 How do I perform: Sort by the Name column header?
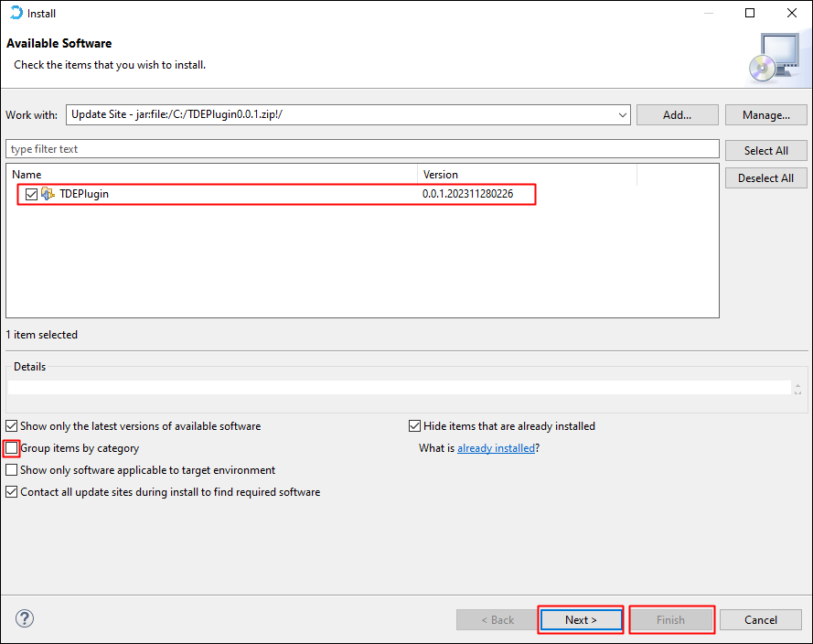coord(210,175)
